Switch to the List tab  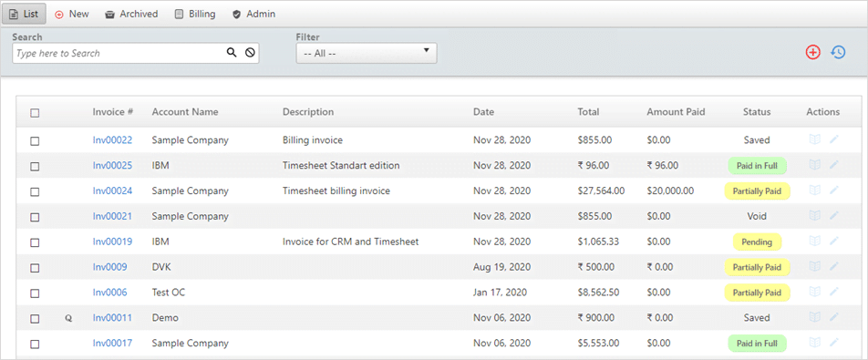pyautogui.click(x=25, y=14)
